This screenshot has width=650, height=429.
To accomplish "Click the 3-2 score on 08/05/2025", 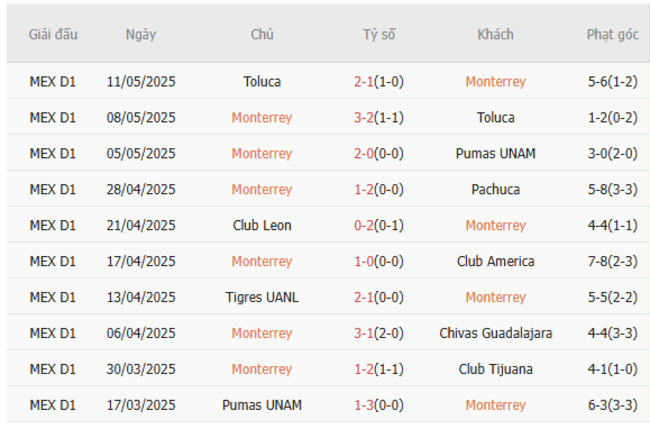I will pos(364,118).
